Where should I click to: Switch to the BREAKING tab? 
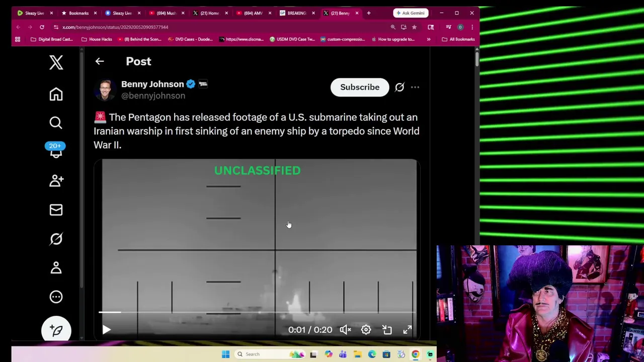[x=297, y=13]
